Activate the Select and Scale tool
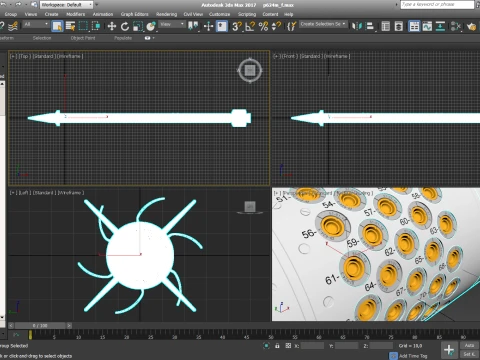Image resolution: width=480 pixels, height=360 pixels. coord(138,26)
